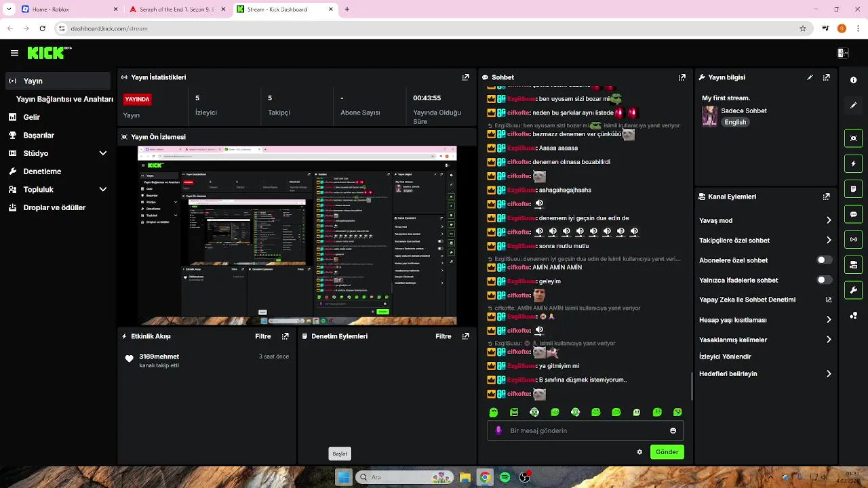Screen dimensions: 868x488
Task: Pop out the Yayın İstatistikleri panel
Action: point(465,77)
